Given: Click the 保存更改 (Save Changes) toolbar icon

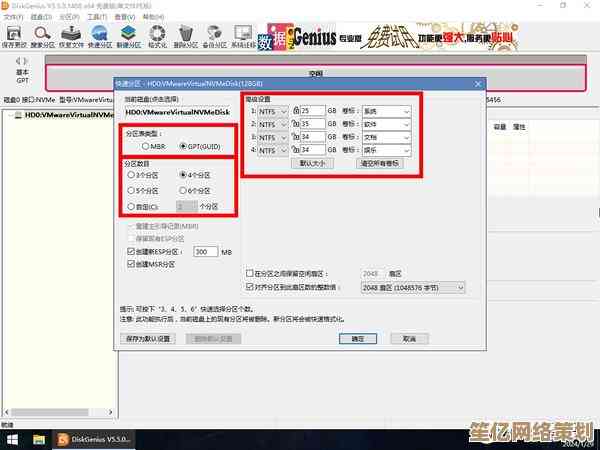Looking at the screenshot, I should click(14, 37).
